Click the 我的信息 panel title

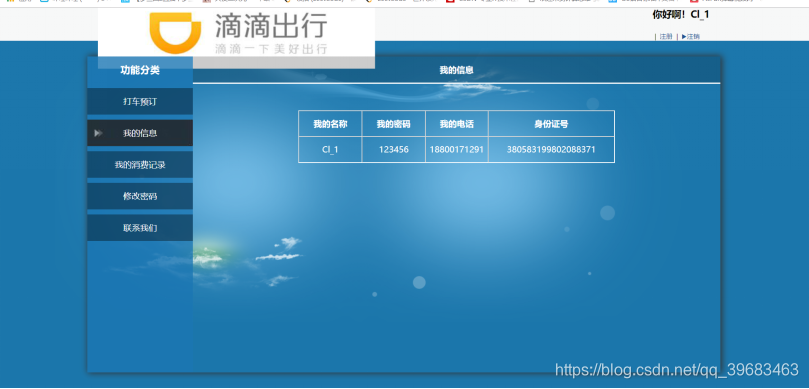point(457,70)
